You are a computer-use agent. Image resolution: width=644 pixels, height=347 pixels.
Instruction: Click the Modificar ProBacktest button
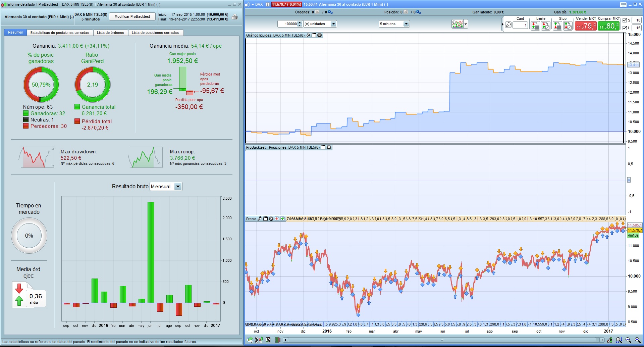click(x=132, y=16)
